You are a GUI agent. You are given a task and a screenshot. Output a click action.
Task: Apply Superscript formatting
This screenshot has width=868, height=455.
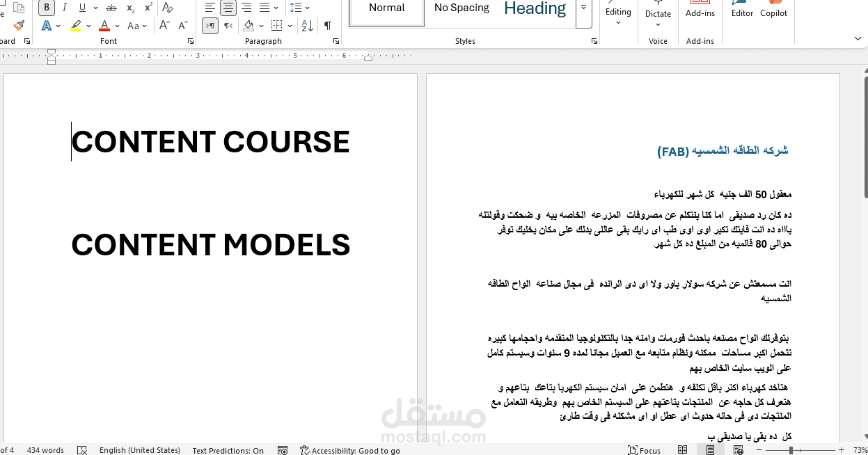pos(148,8)
